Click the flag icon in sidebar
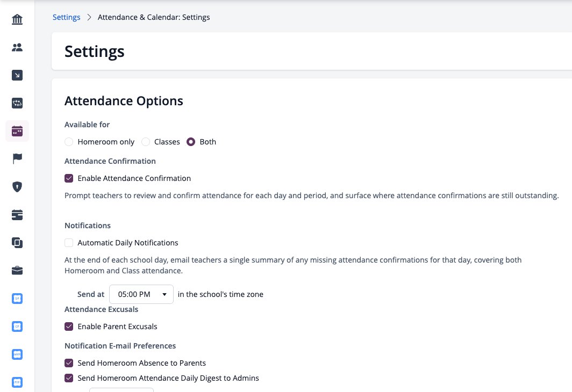 17,159
